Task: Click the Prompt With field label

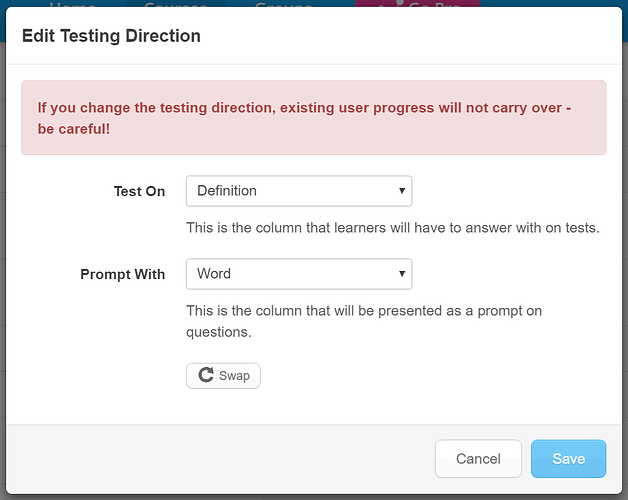Action: coord(123,274)
